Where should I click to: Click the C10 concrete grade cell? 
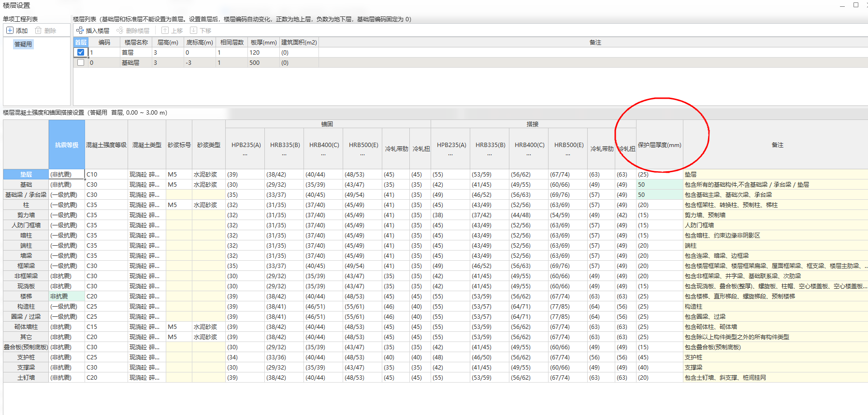(106, 174)
